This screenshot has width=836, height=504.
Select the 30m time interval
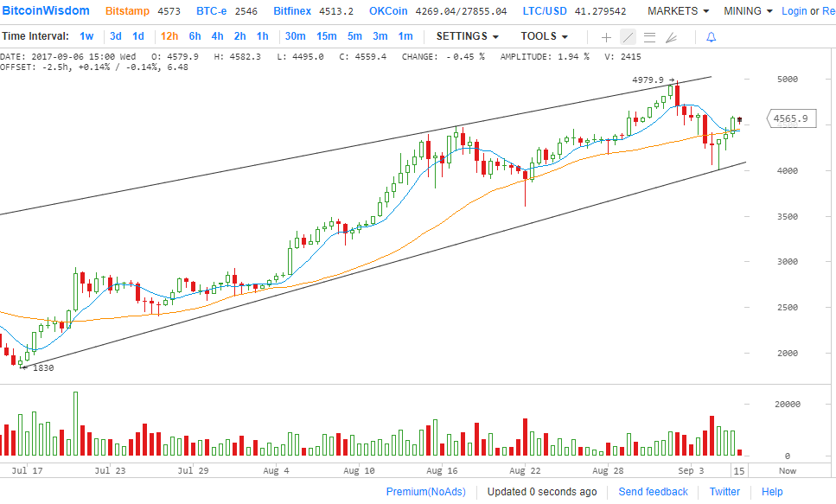coord(295,36)
